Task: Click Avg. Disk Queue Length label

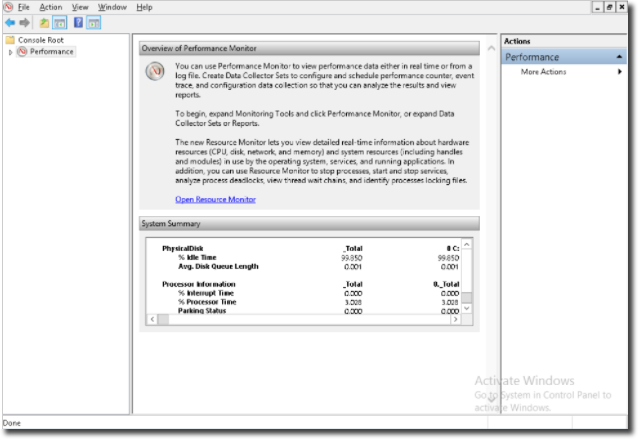Action: tap(218, 266)
